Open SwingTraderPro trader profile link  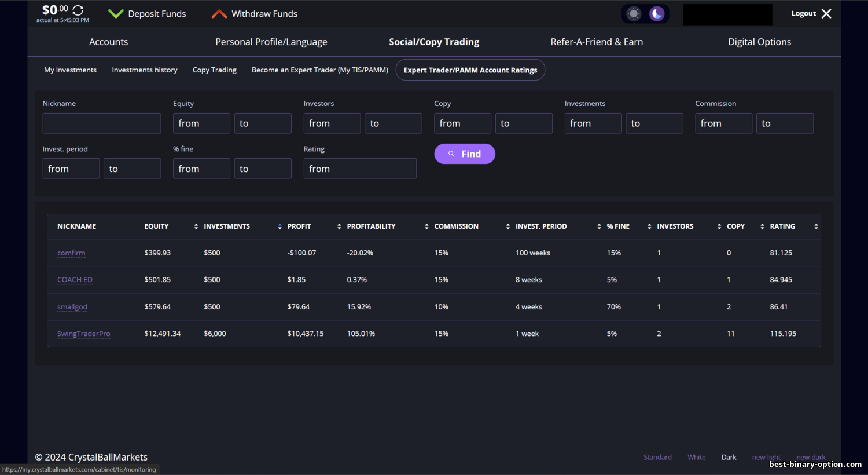tap(83, 334)
